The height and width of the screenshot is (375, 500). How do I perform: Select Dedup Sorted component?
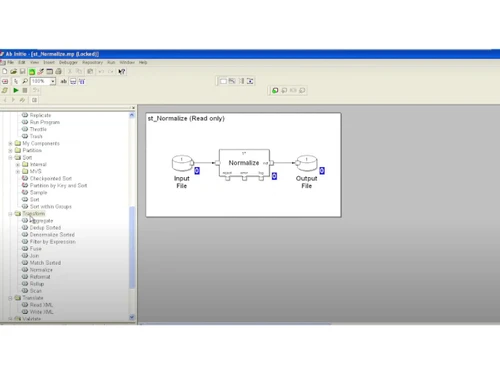coord(45,228)
